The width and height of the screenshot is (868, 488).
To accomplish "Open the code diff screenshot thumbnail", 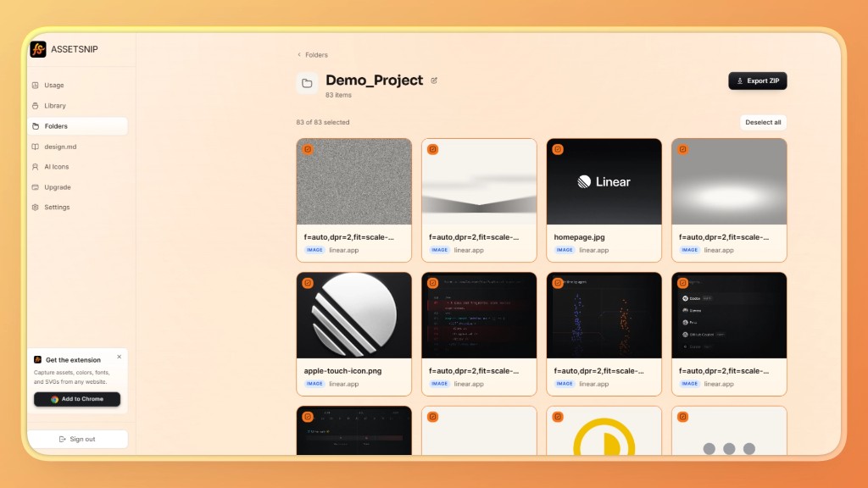I will click(x=479, y=315).
